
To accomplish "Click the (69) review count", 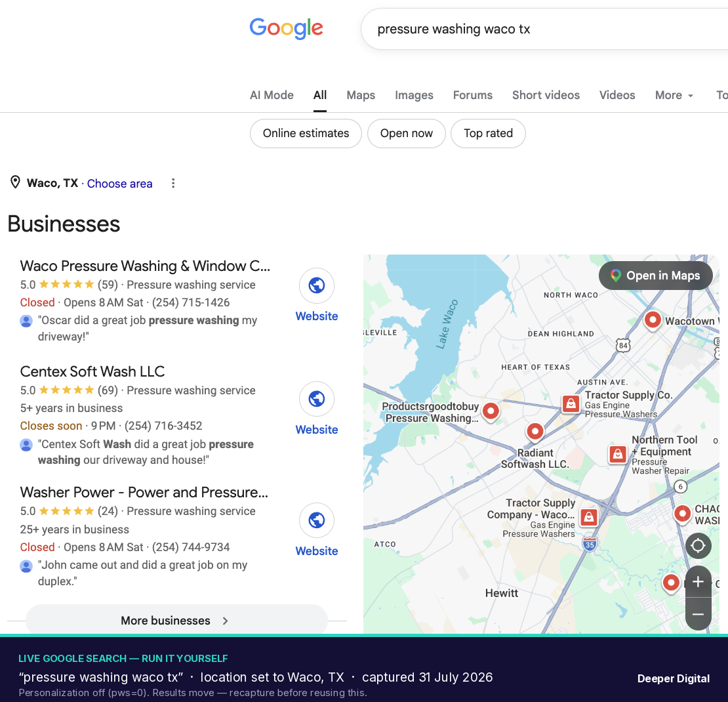I will [108, 390].
